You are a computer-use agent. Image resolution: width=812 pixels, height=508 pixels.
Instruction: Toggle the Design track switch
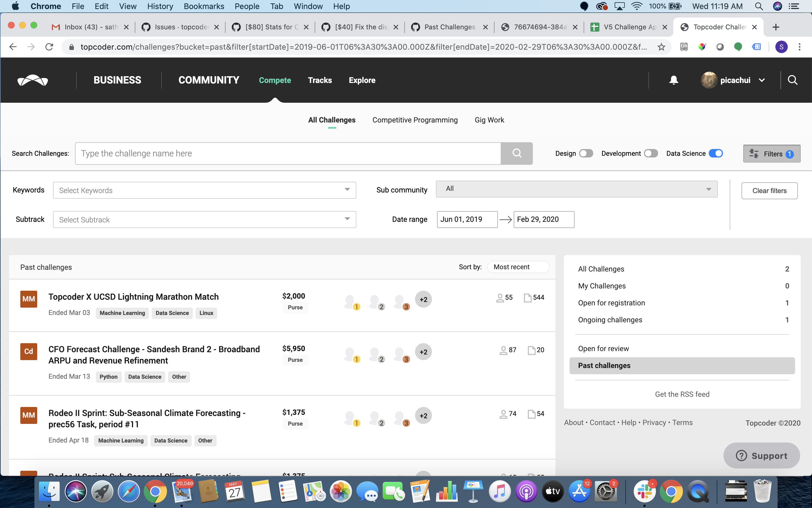(x=586, y=154)
